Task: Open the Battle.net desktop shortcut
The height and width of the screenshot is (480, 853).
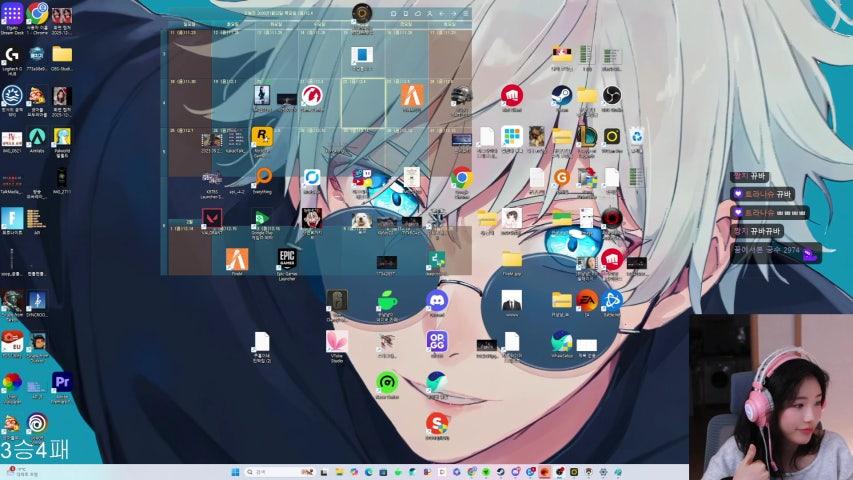Action: tap(611, 299)
